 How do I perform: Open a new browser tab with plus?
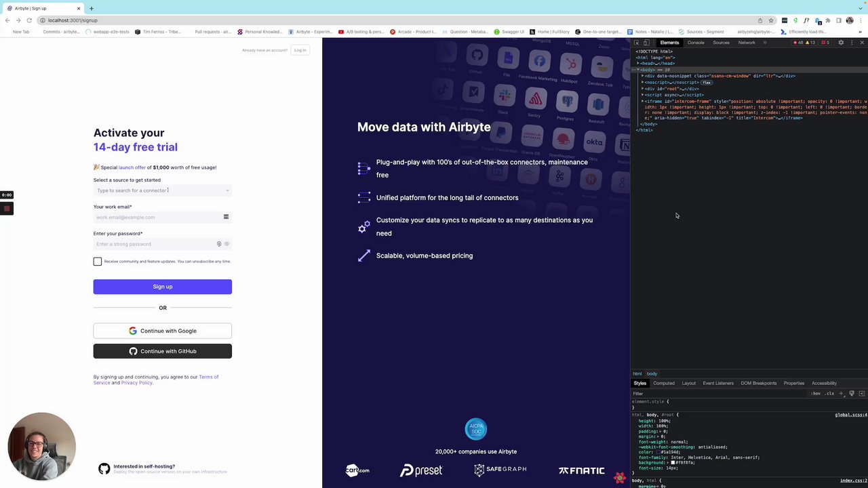pyautogui.click(x=92, y=8)
